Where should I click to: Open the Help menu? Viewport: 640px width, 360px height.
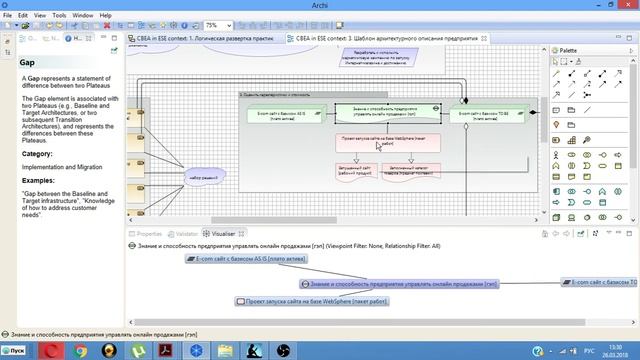tap(105, 16)
